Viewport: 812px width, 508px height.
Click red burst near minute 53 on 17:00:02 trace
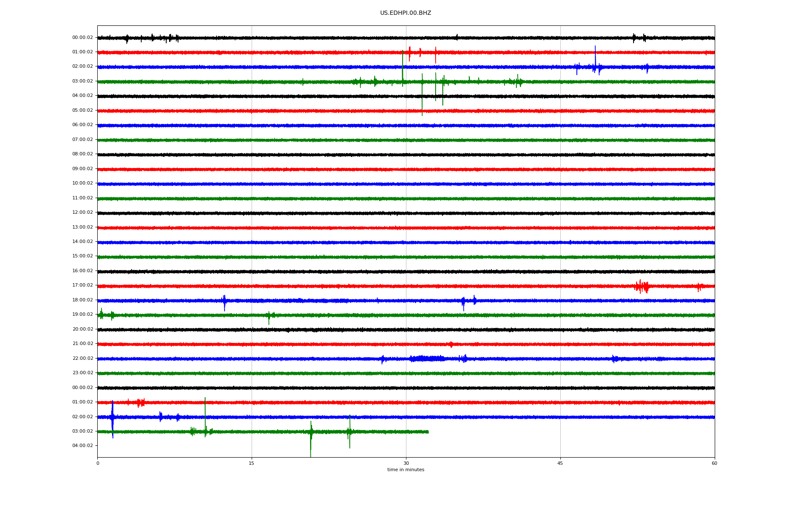pos(641,287)
